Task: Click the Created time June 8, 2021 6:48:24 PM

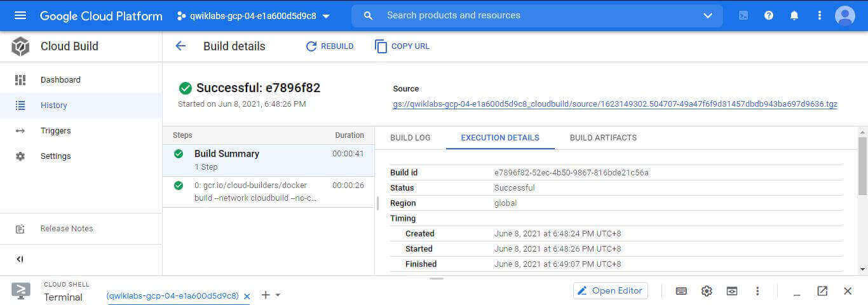Action: 558,234
